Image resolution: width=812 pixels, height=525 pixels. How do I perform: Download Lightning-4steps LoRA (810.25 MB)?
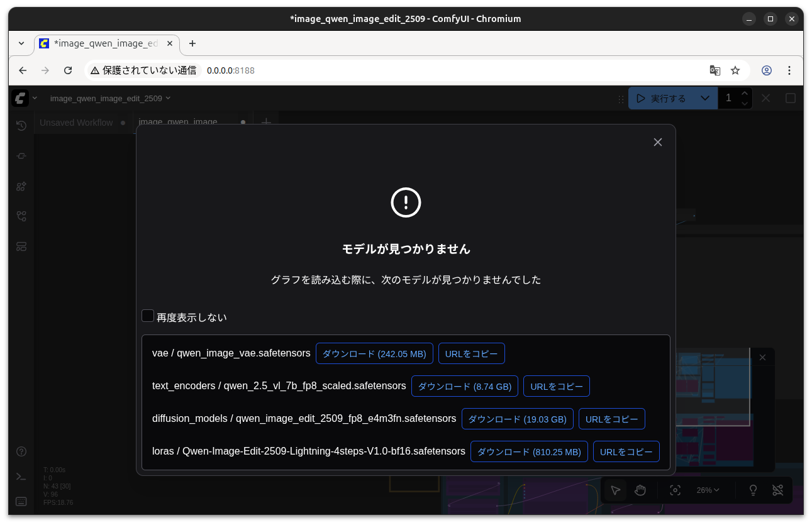(x=529, y=451)
